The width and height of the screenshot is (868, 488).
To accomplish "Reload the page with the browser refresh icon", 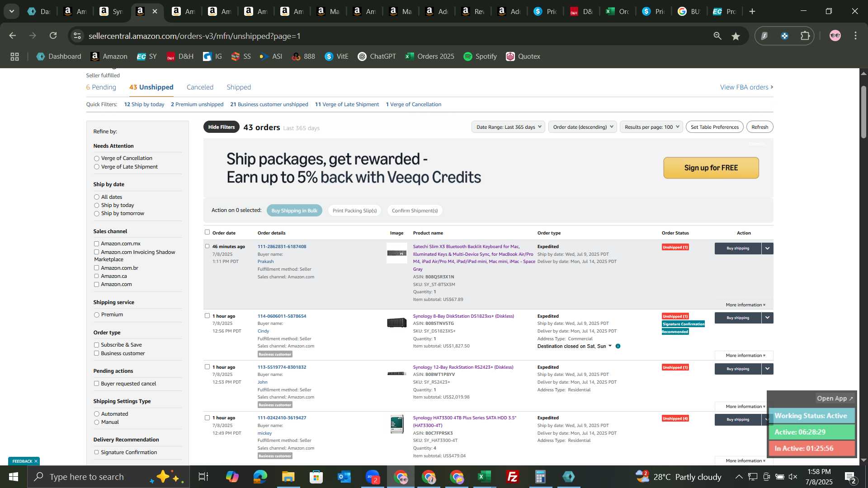I will (x=53, y=36).
